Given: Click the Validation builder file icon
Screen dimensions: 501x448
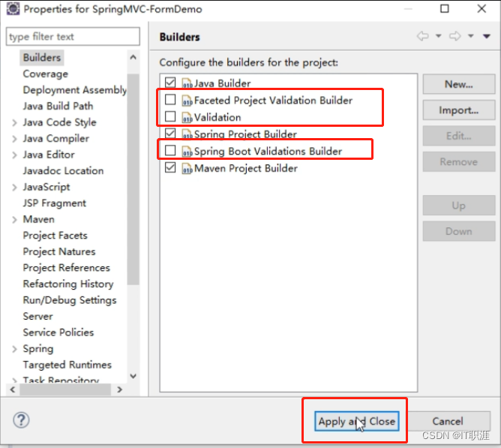Looking at the screenshot, I should 187,117.
